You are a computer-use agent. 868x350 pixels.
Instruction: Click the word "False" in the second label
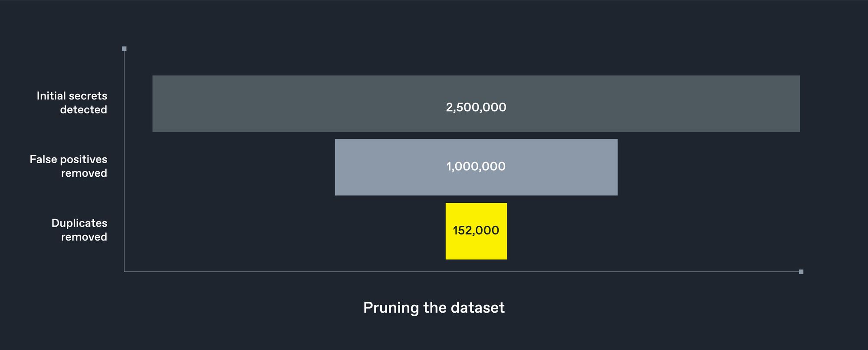tap(43, 159)
